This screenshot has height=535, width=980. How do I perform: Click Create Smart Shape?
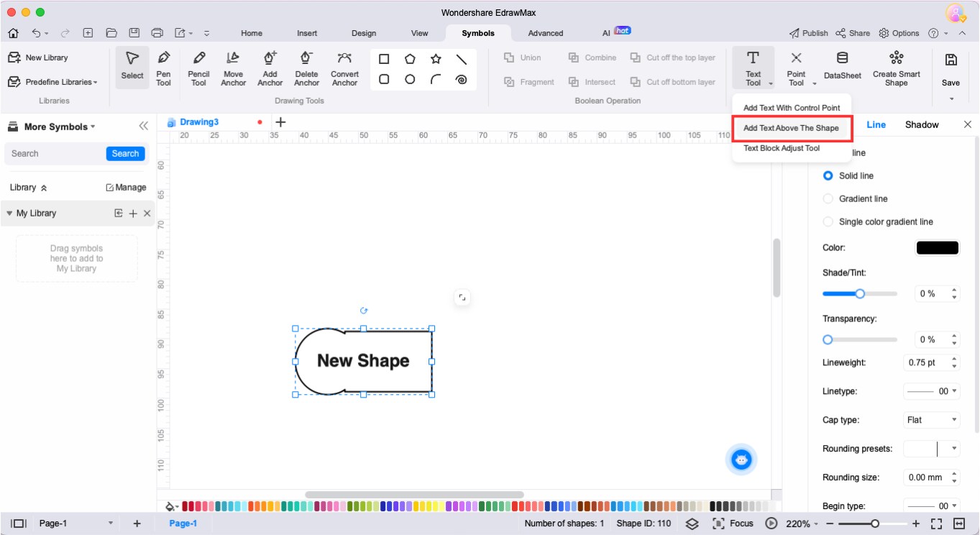pyautogui.click(x=896, y=68)
